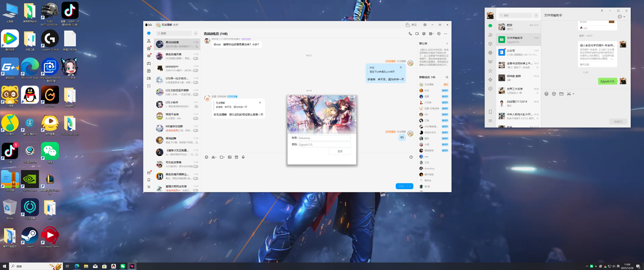Open QQ contacts from left sidebar
Viewport: 644px width, 270px height.
click(x=149, y=41)
